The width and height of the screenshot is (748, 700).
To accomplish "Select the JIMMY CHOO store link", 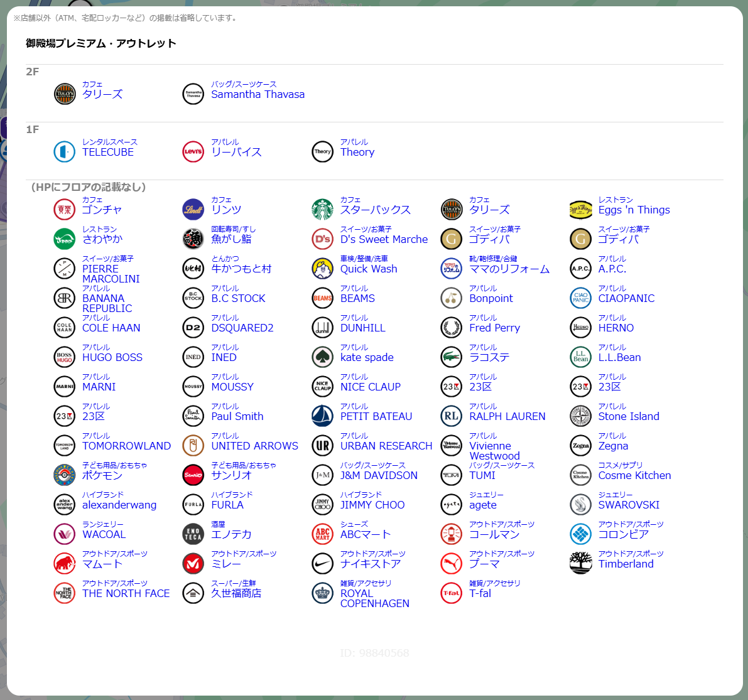I will pyautogui.click(x=372, y=505).
